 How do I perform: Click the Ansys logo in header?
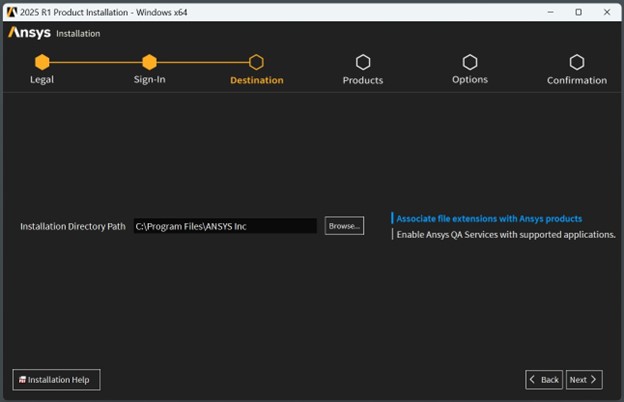point(29,33)
